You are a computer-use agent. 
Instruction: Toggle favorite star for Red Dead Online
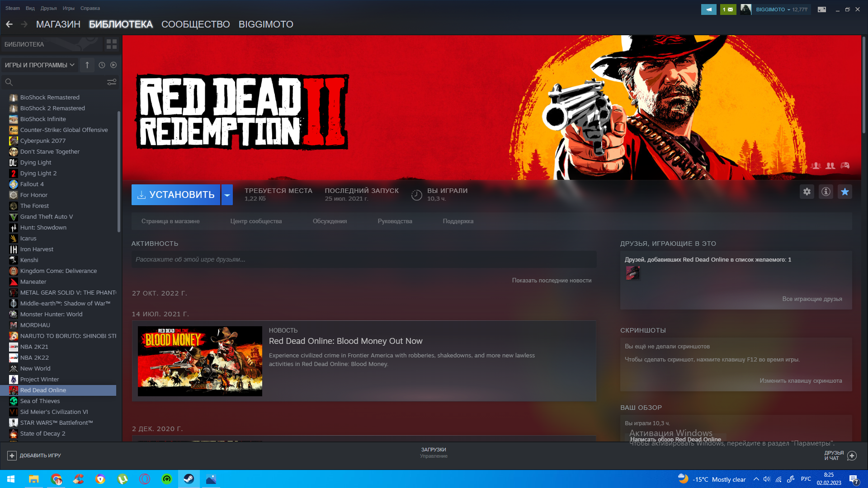[844, 192]
